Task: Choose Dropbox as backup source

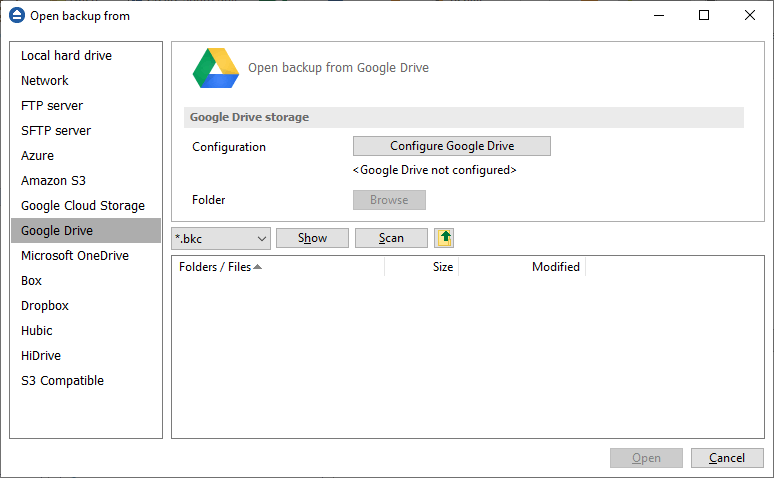Action: pyautogui.click(x=86, y=306)
